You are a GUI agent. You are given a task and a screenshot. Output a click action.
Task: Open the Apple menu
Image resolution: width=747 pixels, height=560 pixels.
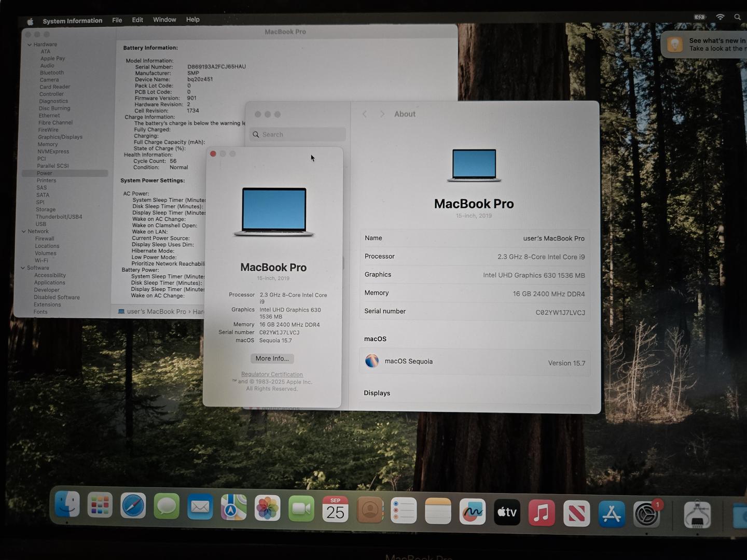point(30,21)
